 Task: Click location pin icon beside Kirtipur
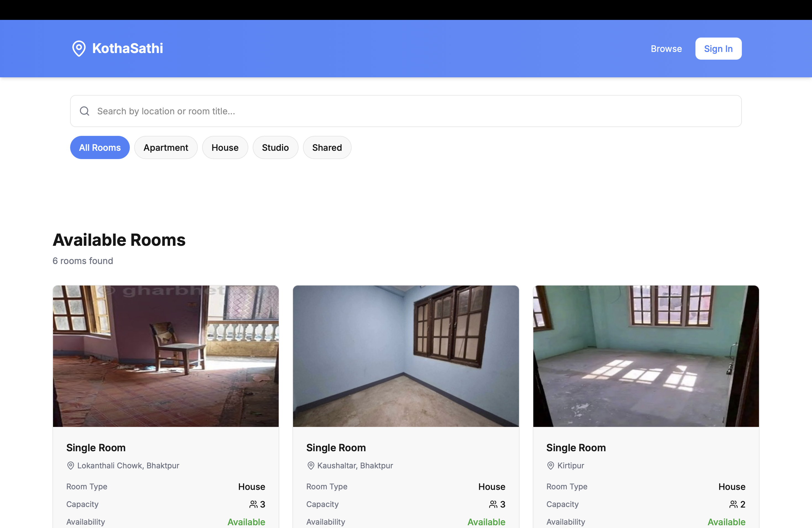point(550,466)
